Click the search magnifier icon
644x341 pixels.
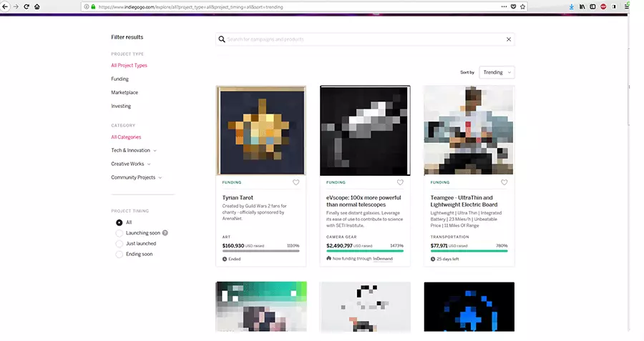tap(222, 40)
